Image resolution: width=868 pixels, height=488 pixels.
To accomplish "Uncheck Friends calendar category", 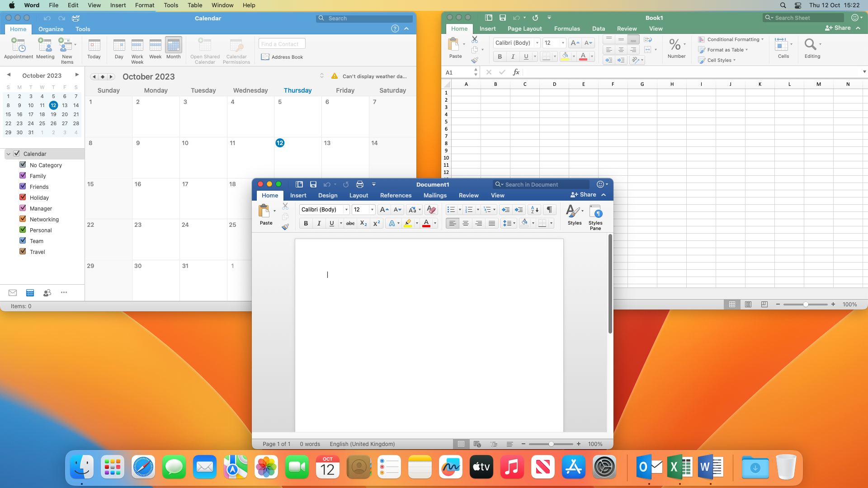I will 23,187.
